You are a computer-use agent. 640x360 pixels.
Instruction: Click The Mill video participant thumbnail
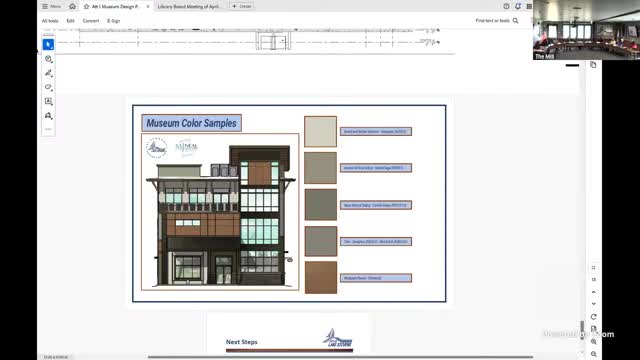(x=586, y=30)
